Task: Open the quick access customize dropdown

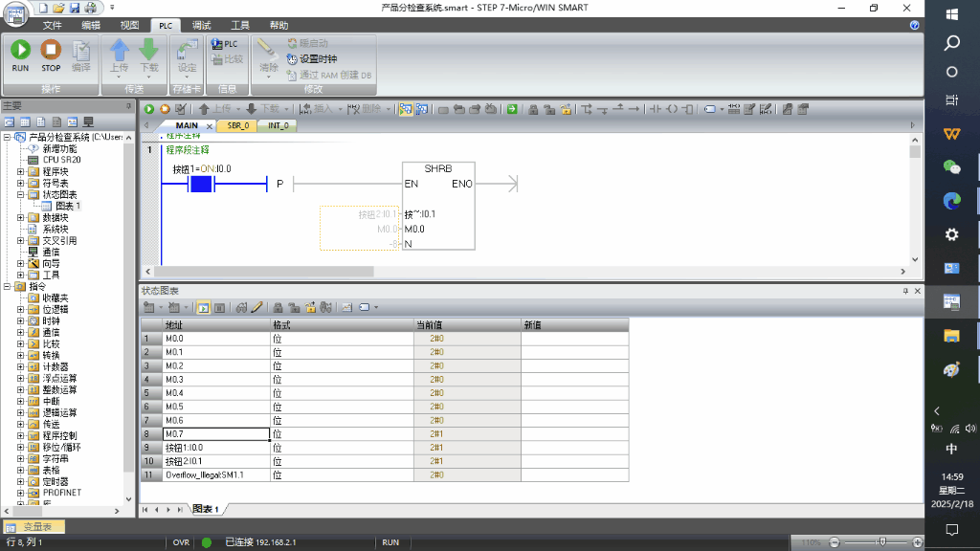Action: [x=112, y=8]
